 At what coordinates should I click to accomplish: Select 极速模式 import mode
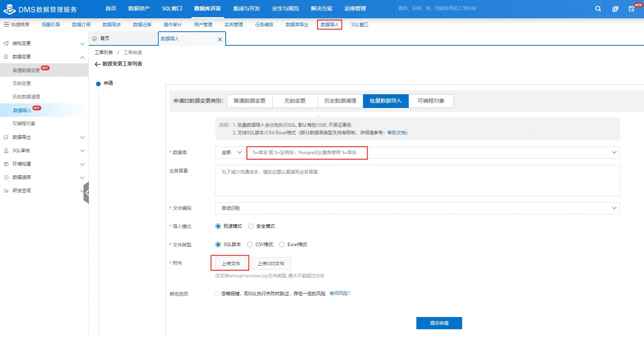click(x=218, y=226)
